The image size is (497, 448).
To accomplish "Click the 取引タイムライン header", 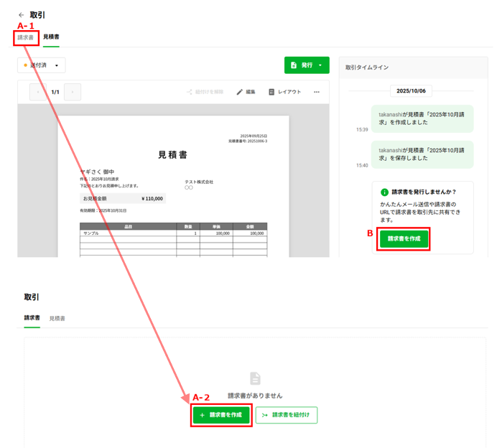I will (x=367, y=67).
